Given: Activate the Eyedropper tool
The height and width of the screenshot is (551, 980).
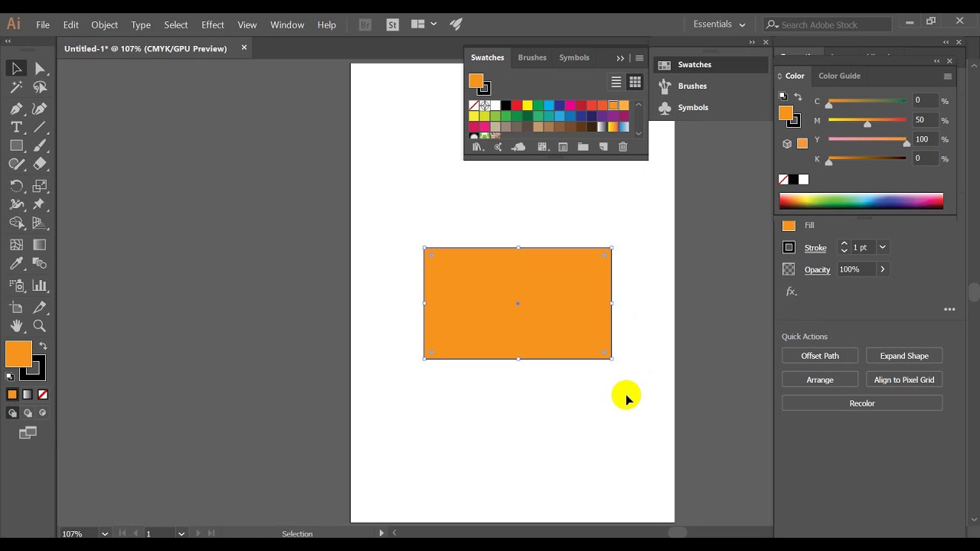Looking at the screenshot, I should pyautogui.click(x=16, y=264).
